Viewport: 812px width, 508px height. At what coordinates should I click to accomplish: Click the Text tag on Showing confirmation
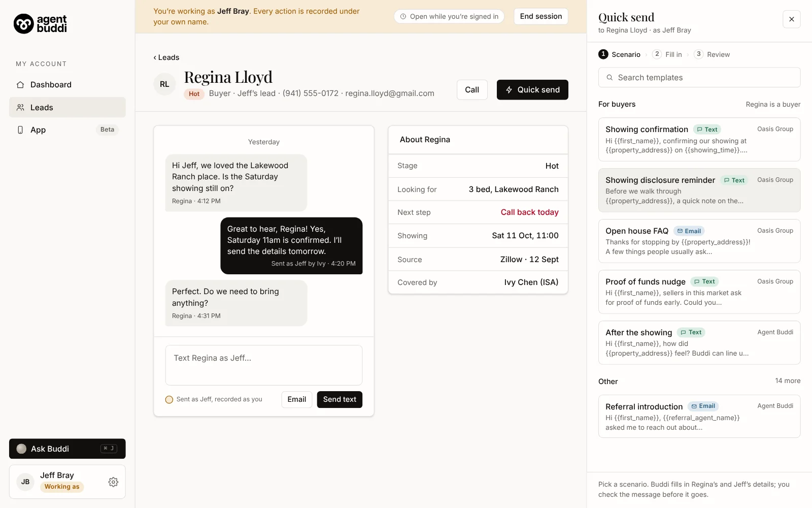(707, 130)
